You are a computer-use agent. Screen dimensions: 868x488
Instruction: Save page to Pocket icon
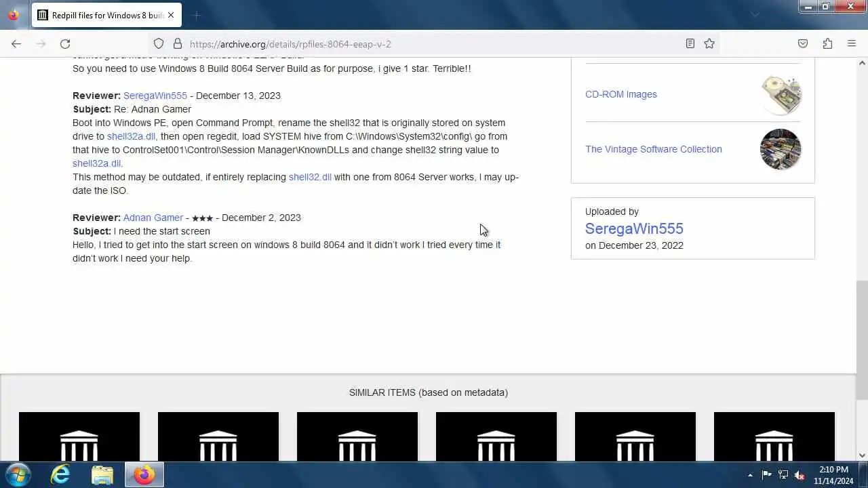click(803, 43)
